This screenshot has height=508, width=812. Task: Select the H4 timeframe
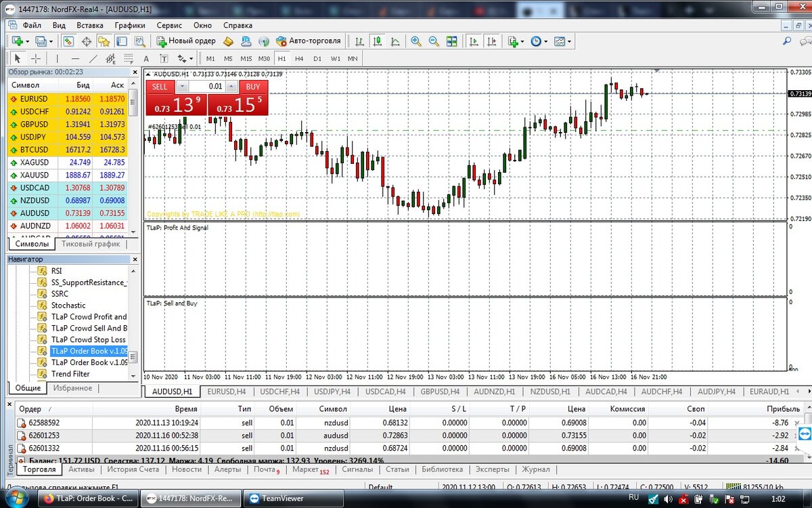point(299,58)
